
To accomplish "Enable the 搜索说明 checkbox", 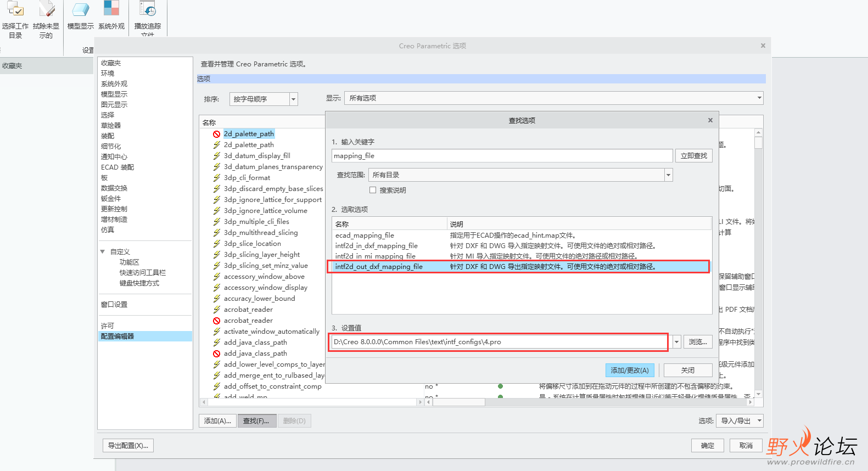I will (373, 190).
